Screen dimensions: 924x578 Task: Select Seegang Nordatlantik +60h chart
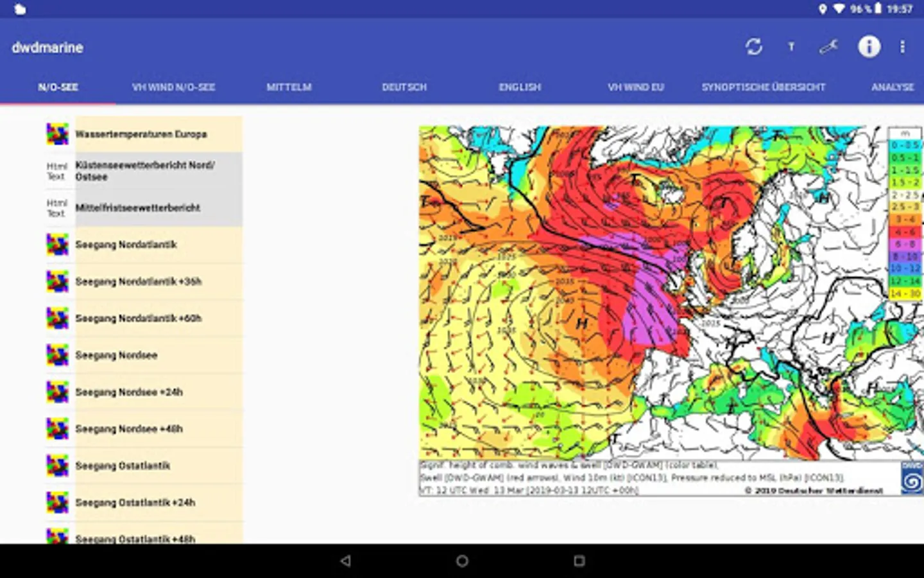pos(159,319)
